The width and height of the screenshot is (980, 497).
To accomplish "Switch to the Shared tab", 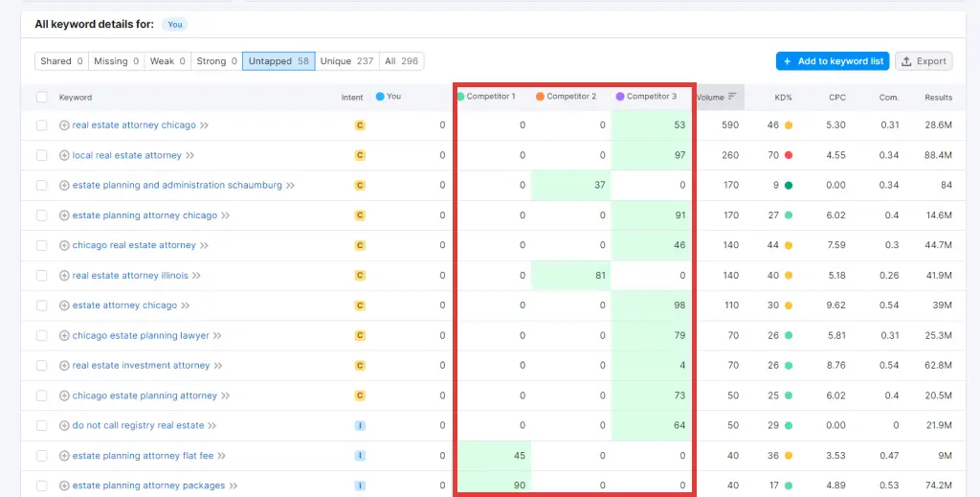I will click(x=61, y=61).
